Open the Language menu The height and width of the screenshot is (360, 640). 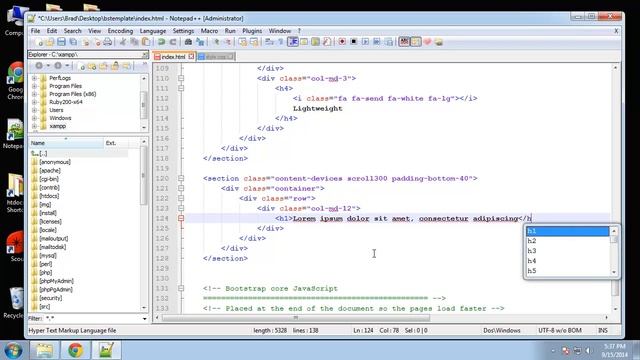coord(153,31)
